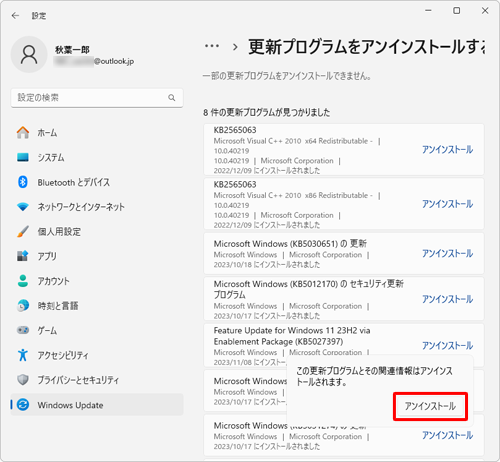The height and width of the screenshot is (462, 500).
Task: Confirm with the popup アンインストール button
Action: (x=430, y=406)
